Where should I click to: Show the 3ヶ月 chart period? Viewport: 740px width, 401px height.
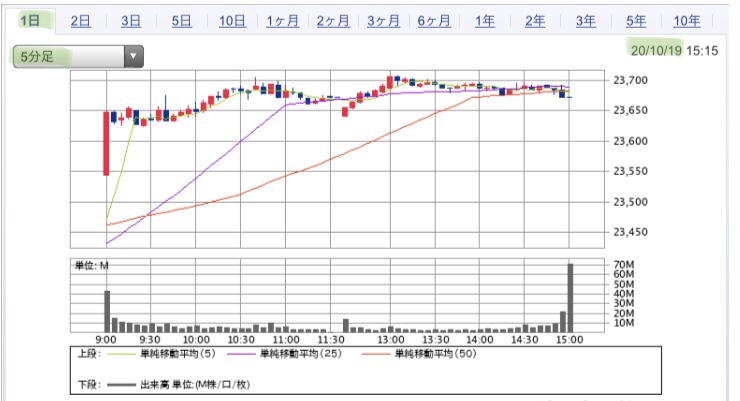(x=384, y=21)
